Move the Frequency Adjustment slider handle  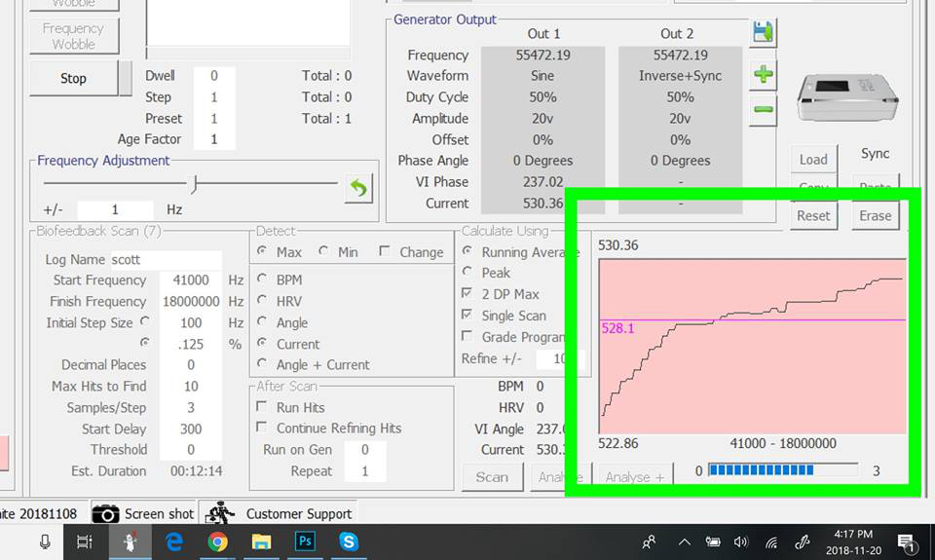(194, 184)
